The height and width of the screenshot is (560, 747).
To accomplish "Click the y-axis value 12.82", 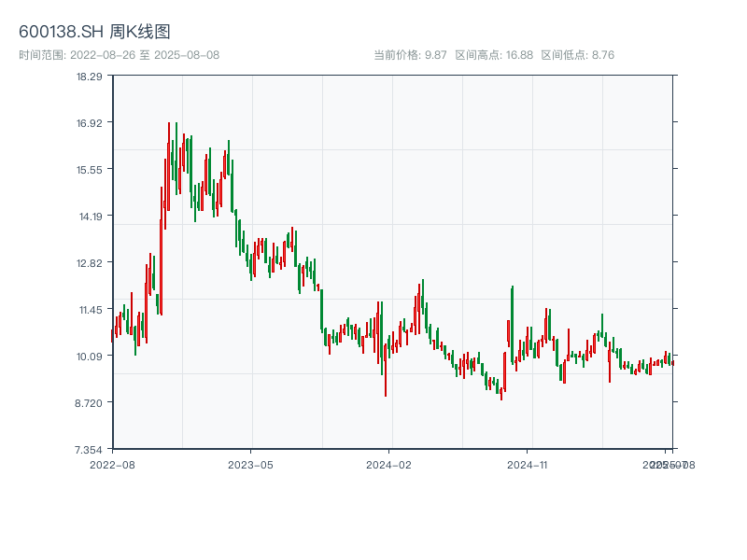I will tap(89, 263).
